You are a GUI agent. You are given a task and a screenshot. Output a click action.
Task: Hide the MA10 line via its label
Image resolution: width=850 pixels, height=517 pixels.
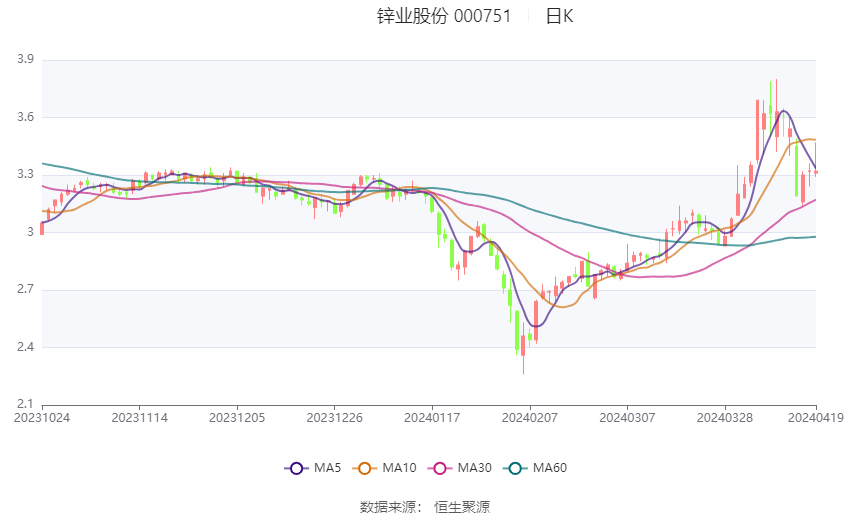[400, 468]
